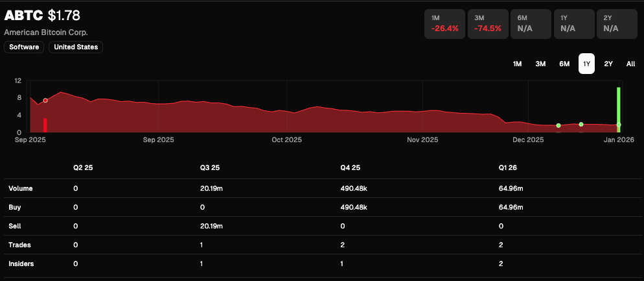Screen dimensions: 644x281
Task: Click the green buy marker at Jan 2026
Action: pos(619,125)
